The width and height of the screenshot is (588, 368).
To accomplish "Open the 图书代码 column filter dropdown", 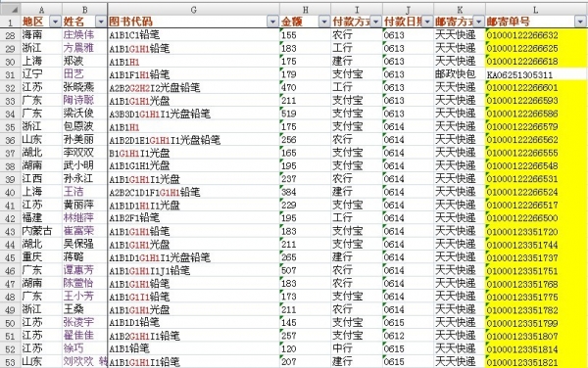I will [x=273, y=22].
